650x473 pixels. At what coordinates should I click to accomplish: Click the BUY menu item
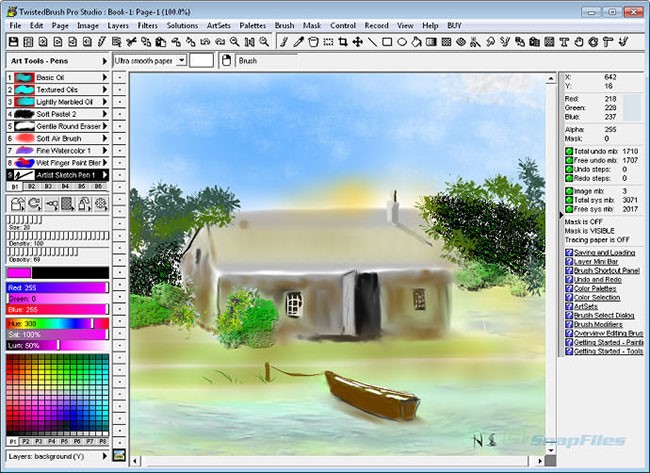(454, 26)
